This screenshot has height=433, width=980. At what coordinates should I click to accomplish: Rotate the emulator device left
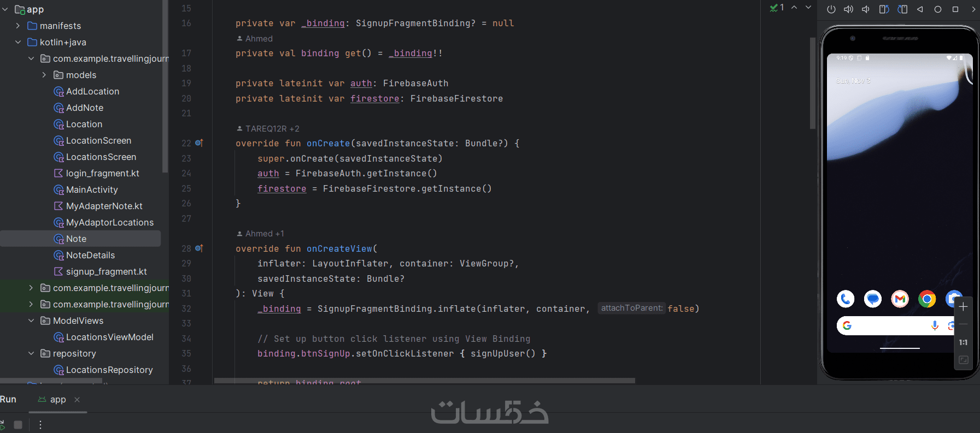[884, 9]
